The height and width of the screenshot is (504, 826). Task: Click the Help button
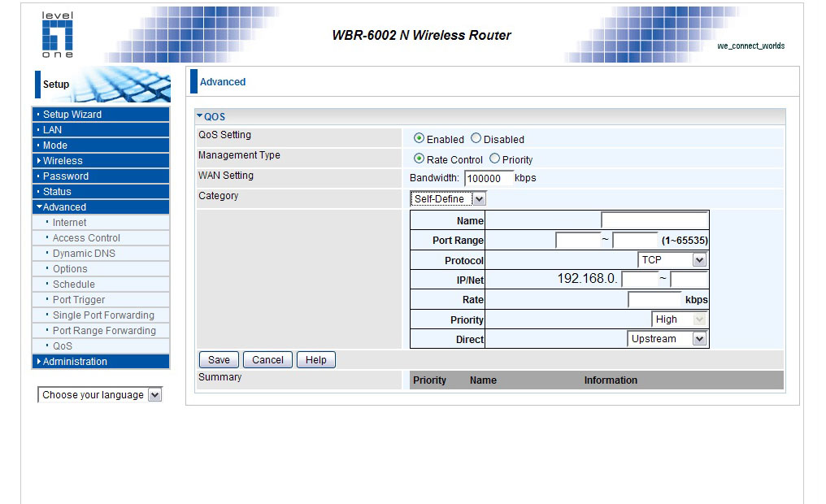click(x=316, y=359)
